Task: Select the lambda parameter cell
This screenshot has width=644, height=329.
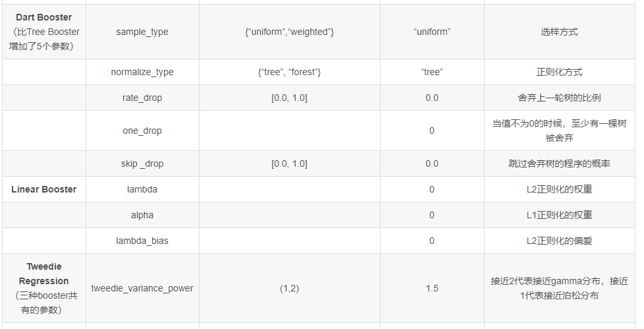Action: [142, 190]
